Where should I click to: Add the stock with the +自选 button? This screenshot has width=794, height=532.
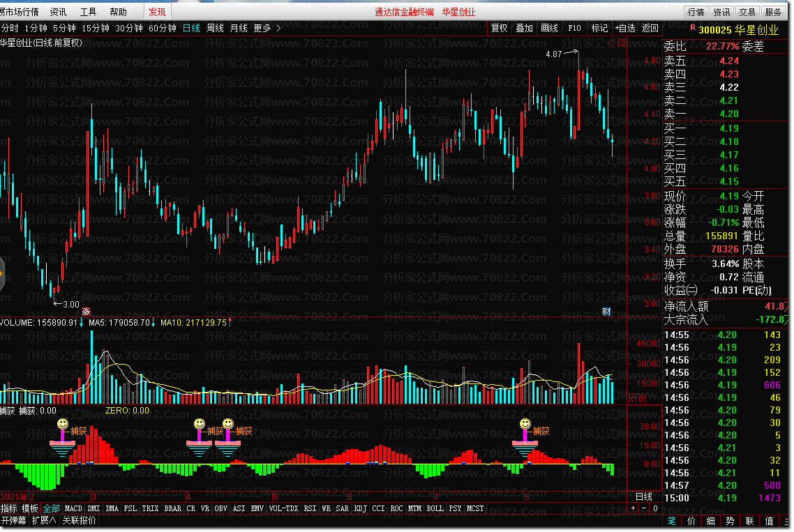[x=625, y=29]
